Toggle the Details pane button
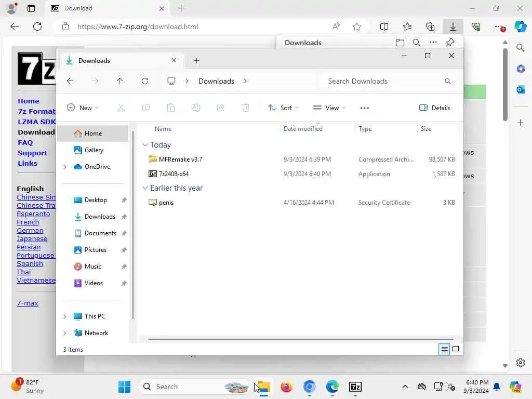 435,108
